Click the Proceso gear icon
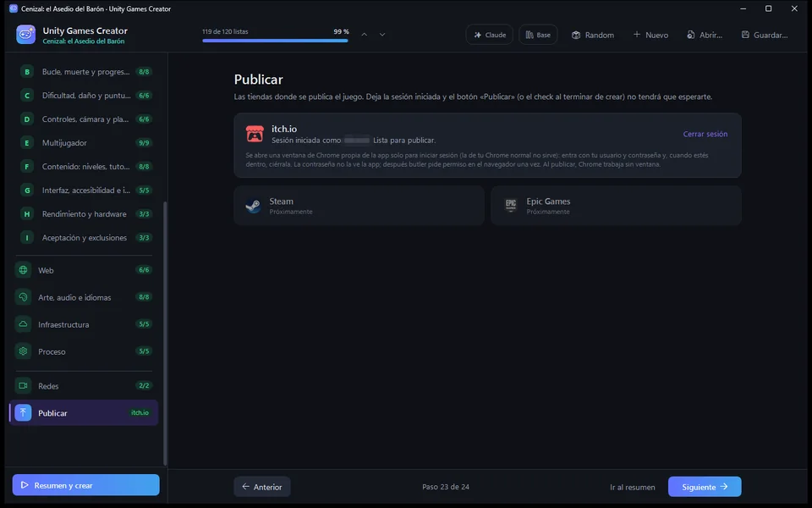 coord(24,351)
